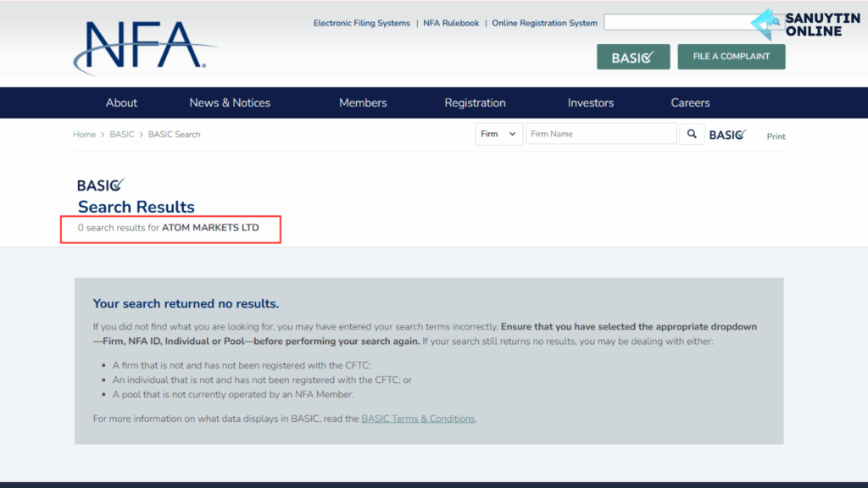This screenshot has width=868, height=488.
Task: Go to Home breadcrumb
Action: pos(84,135)
